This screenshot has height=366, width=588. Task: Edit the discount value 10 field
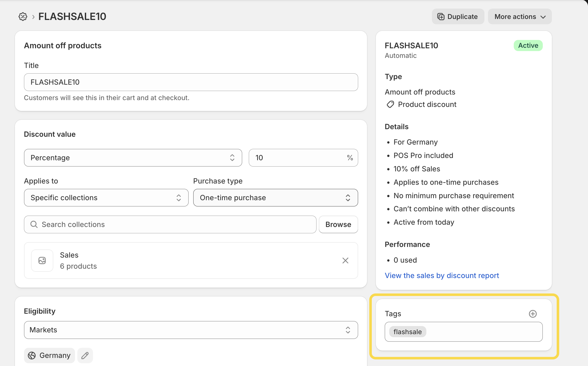click(x=303, y=158)
